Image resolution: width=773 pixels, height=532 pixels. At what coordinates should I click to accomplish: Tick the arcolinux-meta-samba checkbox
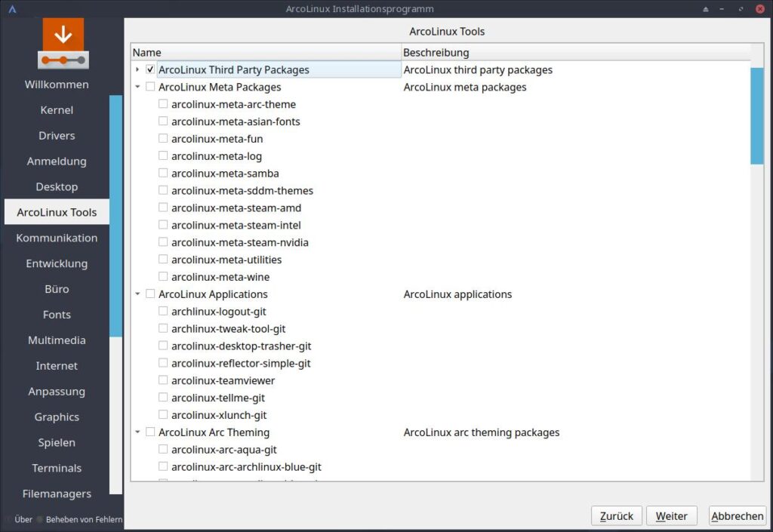[163, 173]
